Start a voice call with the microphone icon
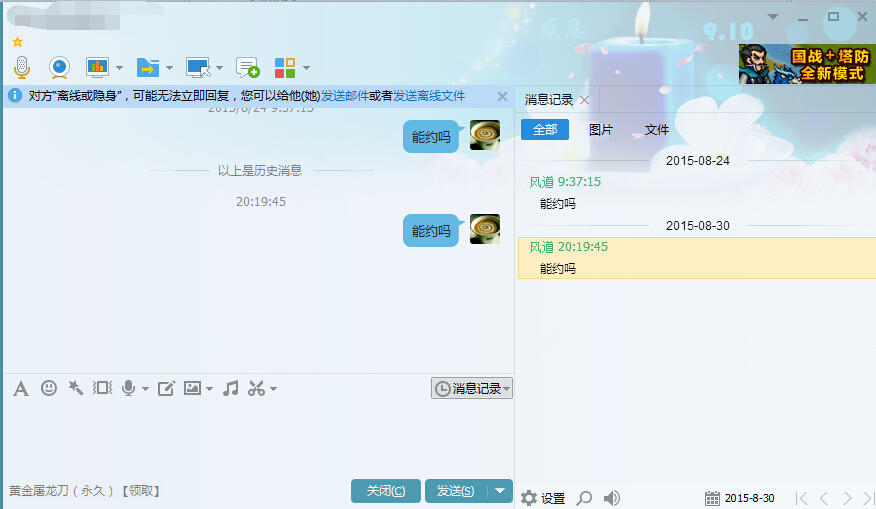The height and width of the screenshot is (509, 876). pyautogui.click(x=22, y=67)
